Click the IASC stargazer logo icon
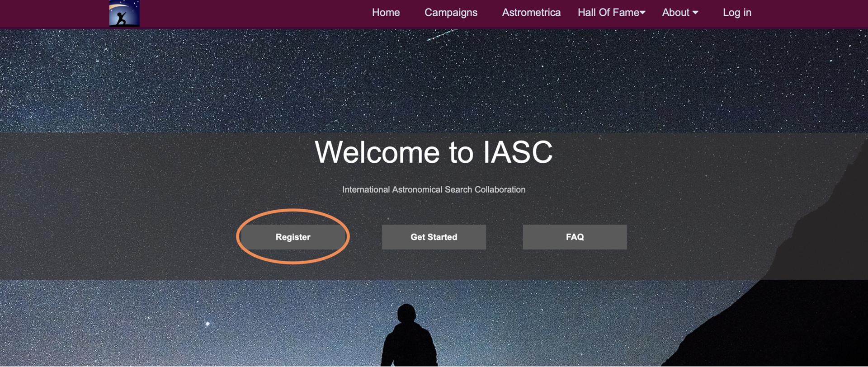The width and height of the screenshot is (868, 367). (x=124, y=13)
